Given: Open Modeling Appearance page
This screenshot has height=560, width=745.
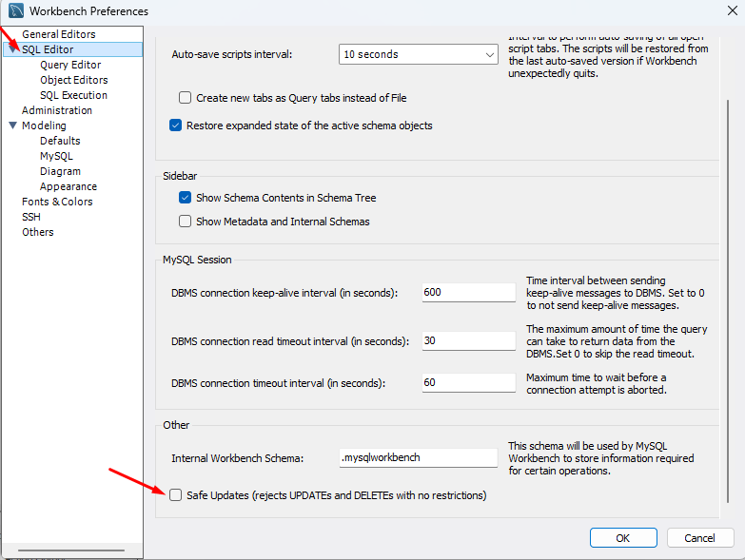Looking at the screenshot, I should point(69,186).
